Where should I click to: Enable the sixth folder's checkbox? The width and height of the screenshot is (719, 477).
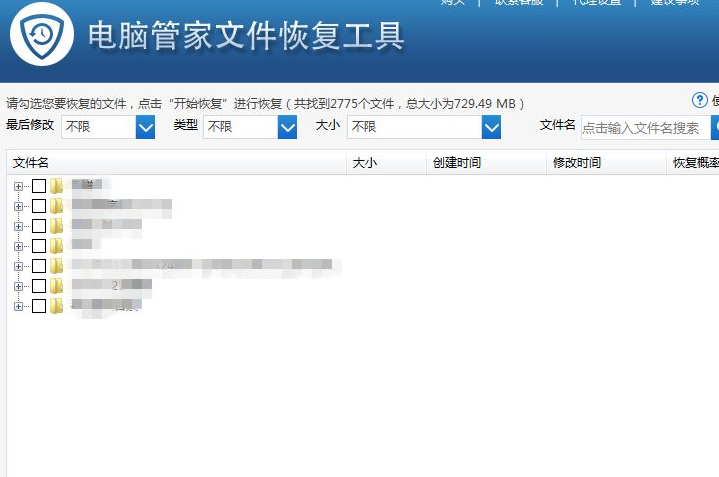[39, 286]
